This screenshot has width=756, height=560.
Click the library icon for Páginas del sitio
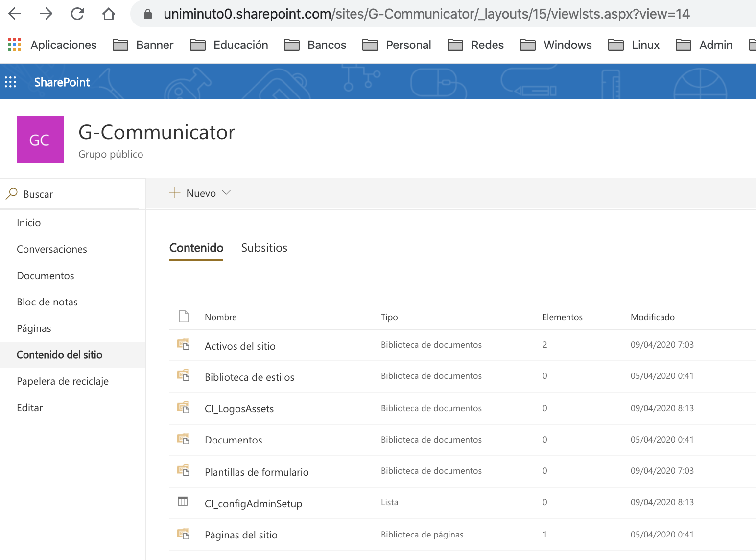pos(183,533)
